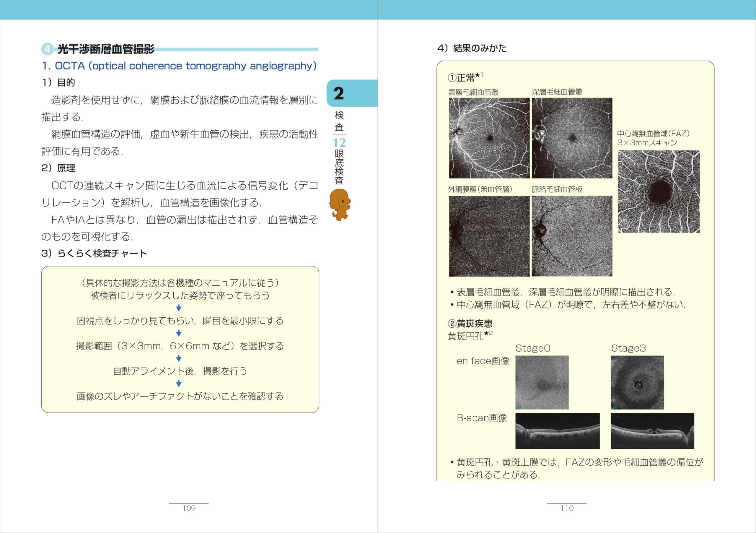Viewport: 756px width, 533px height.
Task: Click the label 中心窩無血管域(FAZ) 3×3mmスキャン
Action: [x=653, y=138]
